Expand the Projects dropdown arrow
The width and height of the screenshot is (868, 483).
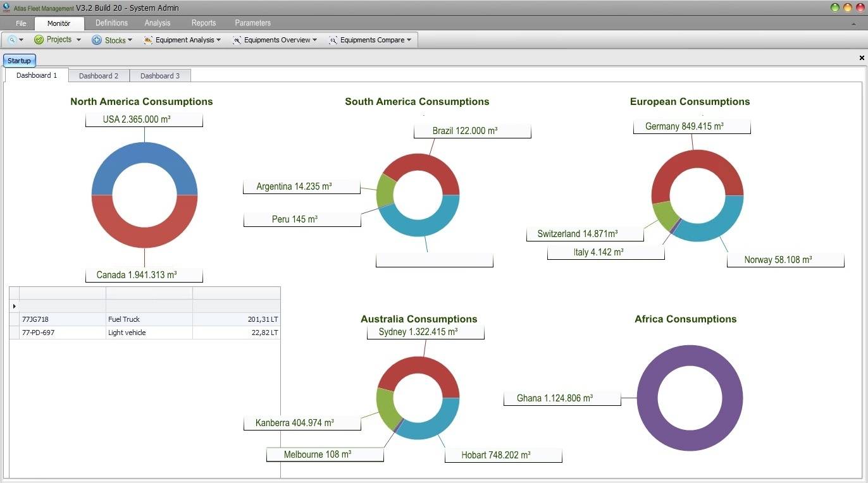(x=78, y=40)
